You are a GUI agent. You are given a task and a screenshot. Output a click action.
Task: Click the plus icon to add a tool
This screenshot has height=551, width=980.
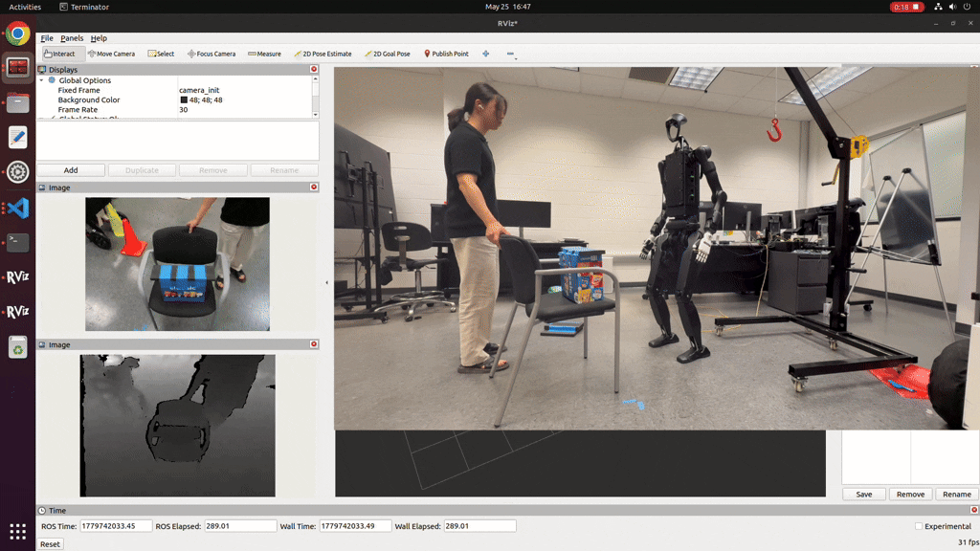(485, 54)
